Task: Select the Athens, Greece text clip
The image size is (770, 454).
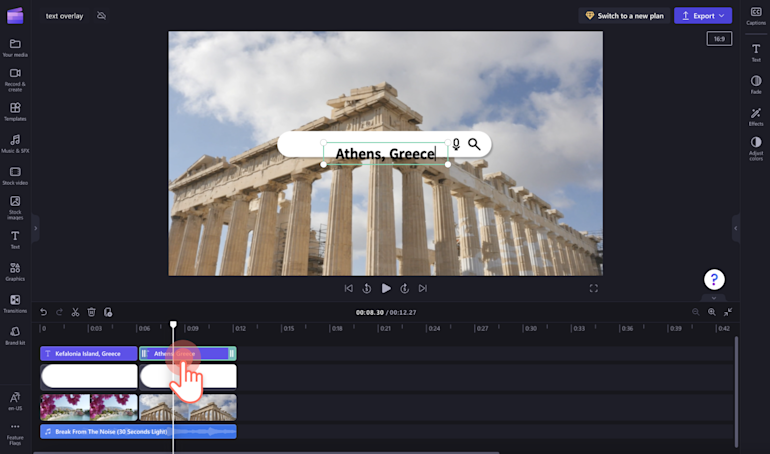Action: 188,353
